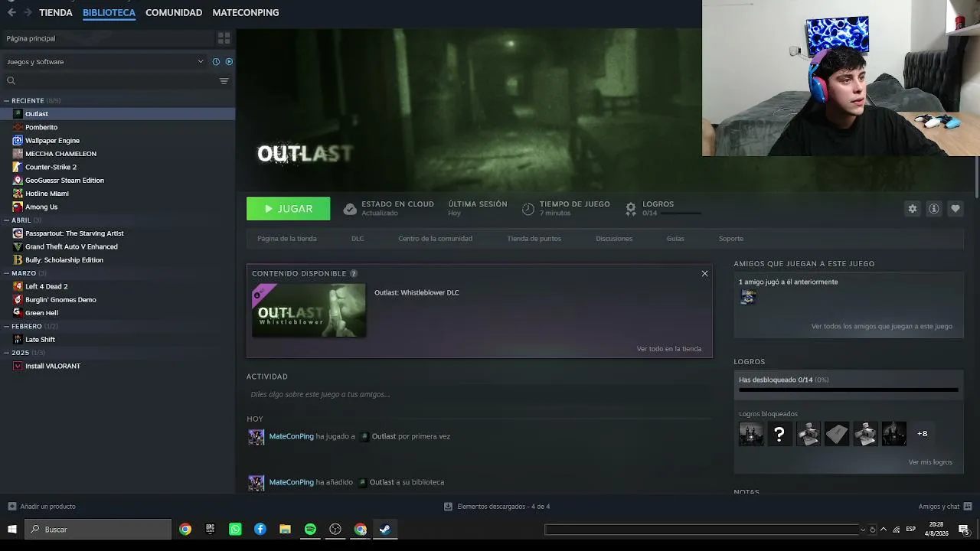Click the MECCHA CHAMELEON game icon
The height and width of the screenshot is (551, 980).
click(x=18, y=154)
